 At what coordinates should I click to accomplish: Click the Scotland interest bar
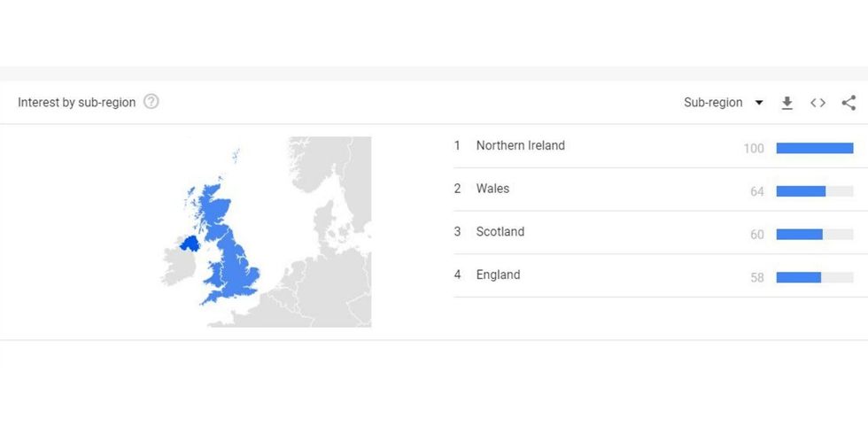click(799, 234)
